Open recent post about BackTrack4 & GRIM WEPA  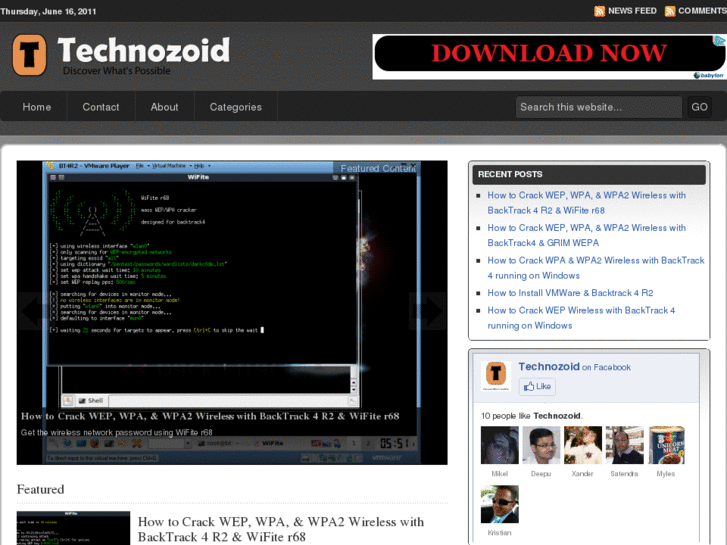pyautogui.click(x=586, y=235)
